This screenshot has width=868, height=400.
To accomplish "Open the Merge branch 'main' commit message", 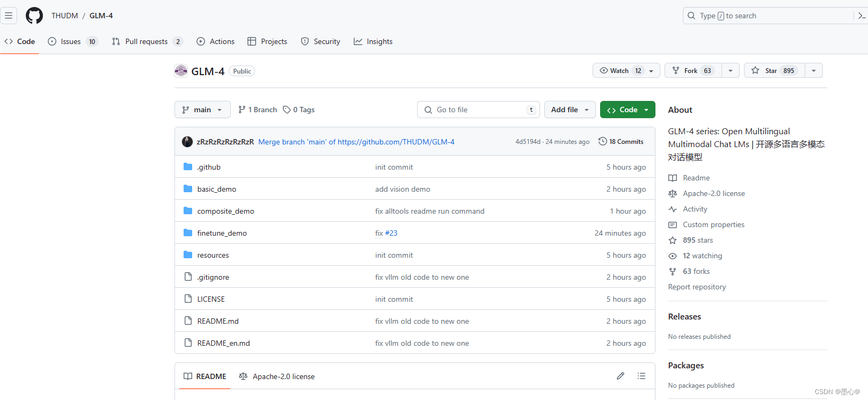I will pyautogui.click(x=356, y=142).
